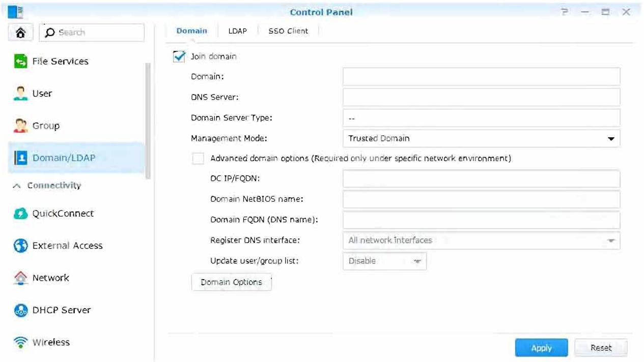Click the DNS Server text field

pos(481,97)
